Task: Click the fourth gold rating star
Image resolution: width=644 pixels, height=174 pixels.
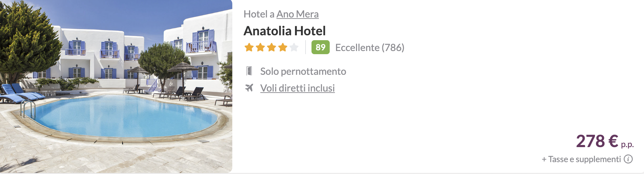Action: (283, 48)
